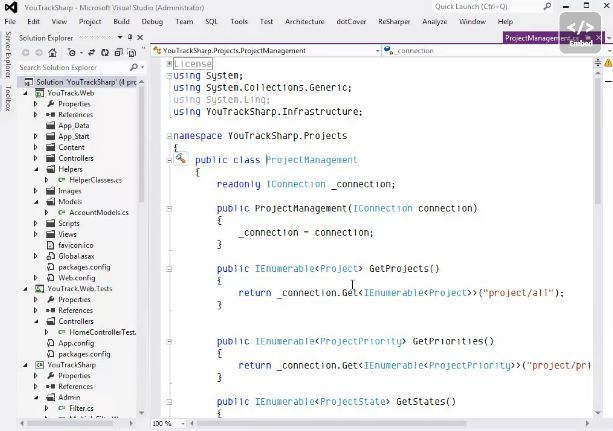Collapse the namespace YouTrackSharp.Projects block
The width and height of the screenshot is (613, 431).
point(169,136)
